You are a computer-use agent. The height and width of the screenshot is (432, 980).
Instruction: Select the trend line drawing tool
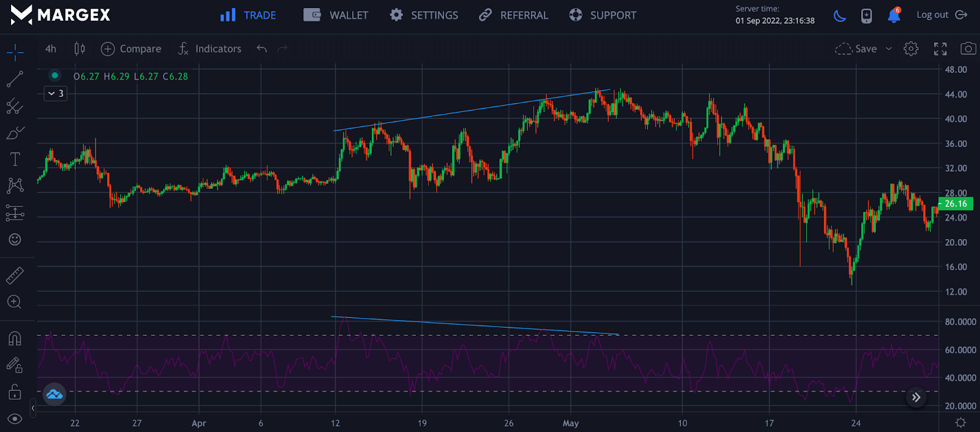click(15, 79)
